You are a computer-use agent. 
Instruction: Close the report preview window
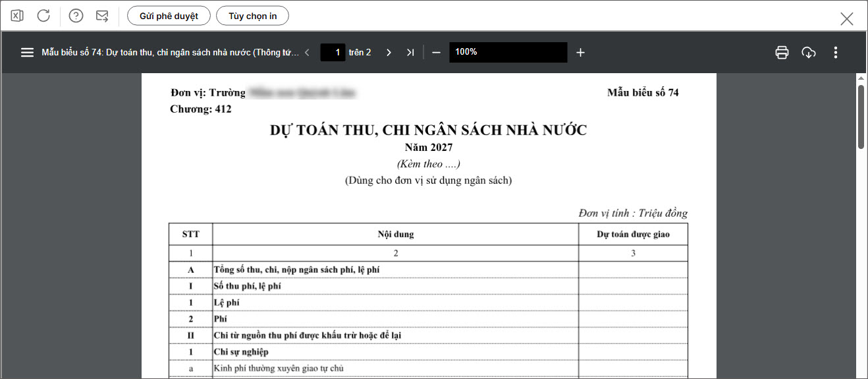(847, 18)
